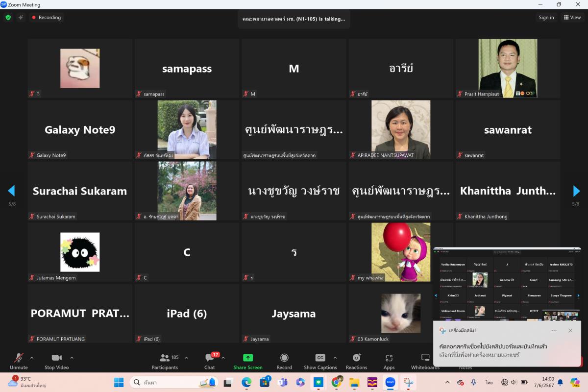
Task: Click the Record button
Action: click(x=284, y=361)
